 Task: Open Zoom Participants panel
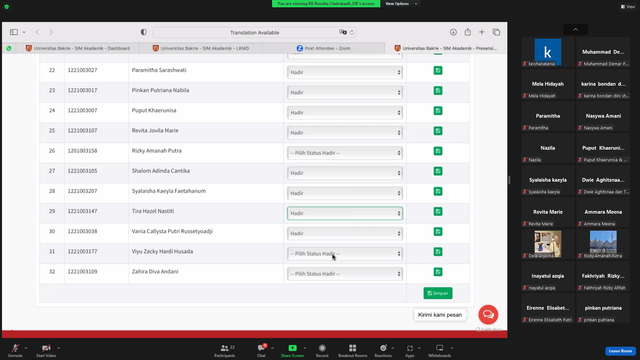click(x=225, y=350)
